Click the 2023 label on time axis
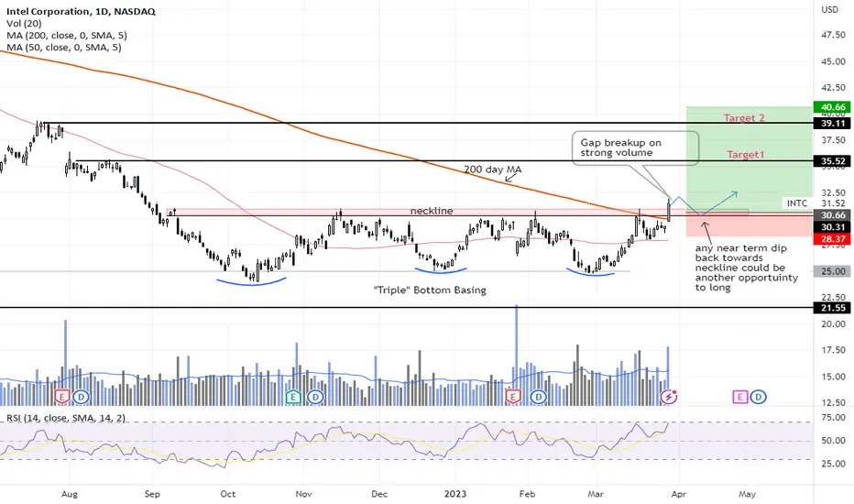Viewport: 854px width, 504px height. tap(454, 494)
